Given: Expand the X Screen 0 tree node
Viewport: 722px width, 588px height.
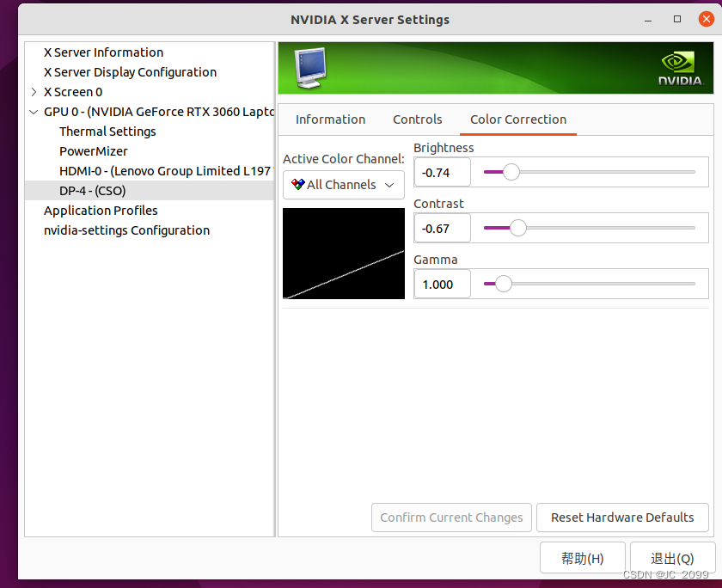Looking at the screenshot, I should 34,92.
